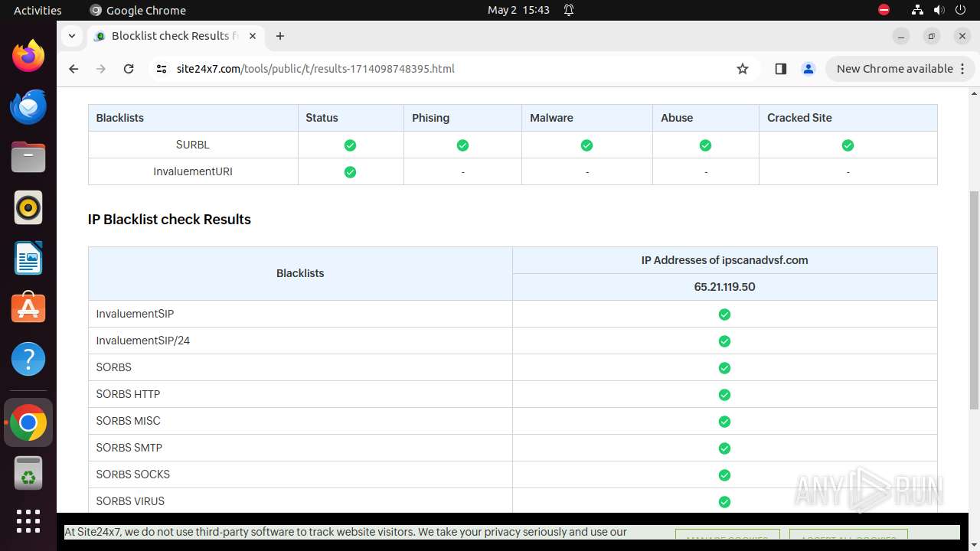Click New Chrome available update button
Image resolution: width=980 pixels, height=551 pixels.
pos(893,69)
